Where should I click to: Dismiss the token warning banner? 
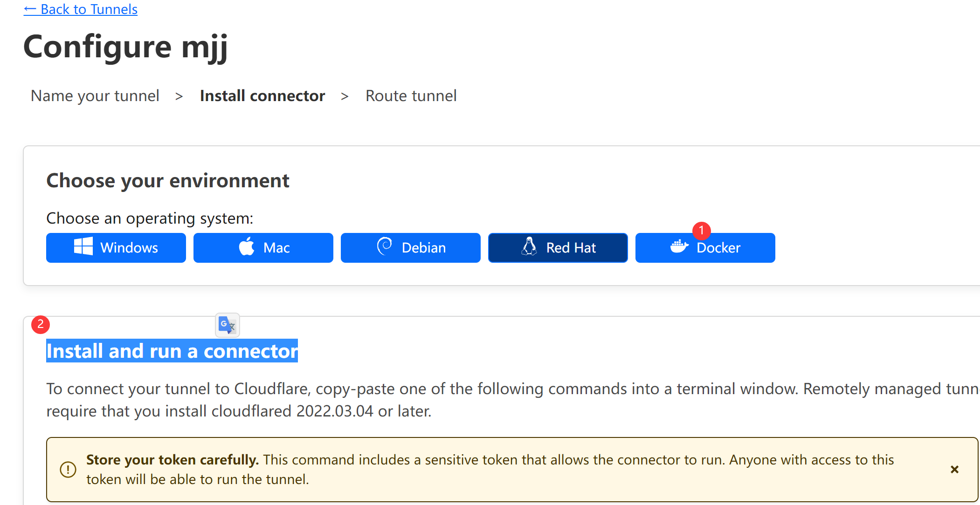click(x=954, y=469)
